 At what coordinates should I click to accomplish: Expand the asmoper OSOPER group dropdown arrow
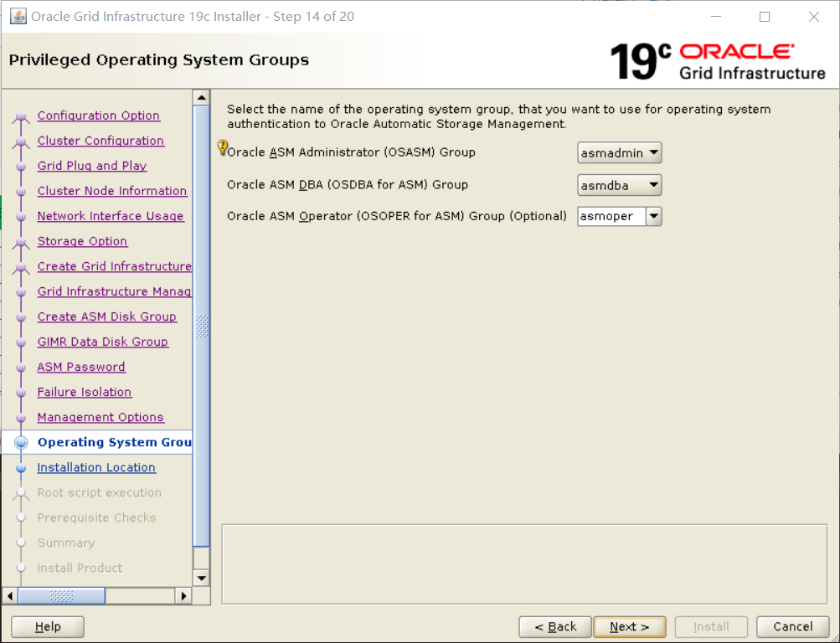point(653,216)
